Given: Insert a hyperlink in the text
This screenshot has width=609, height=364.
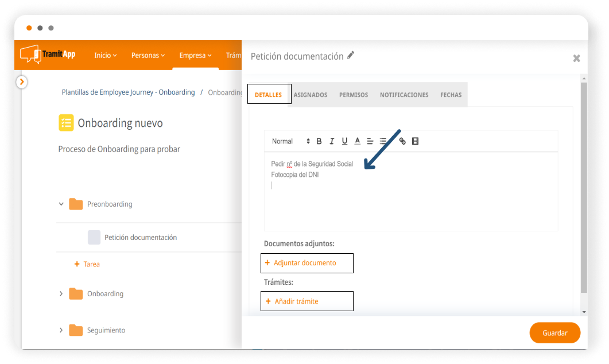Looking at the screenshot, I should pyautogui.click(x=402, y=141).
